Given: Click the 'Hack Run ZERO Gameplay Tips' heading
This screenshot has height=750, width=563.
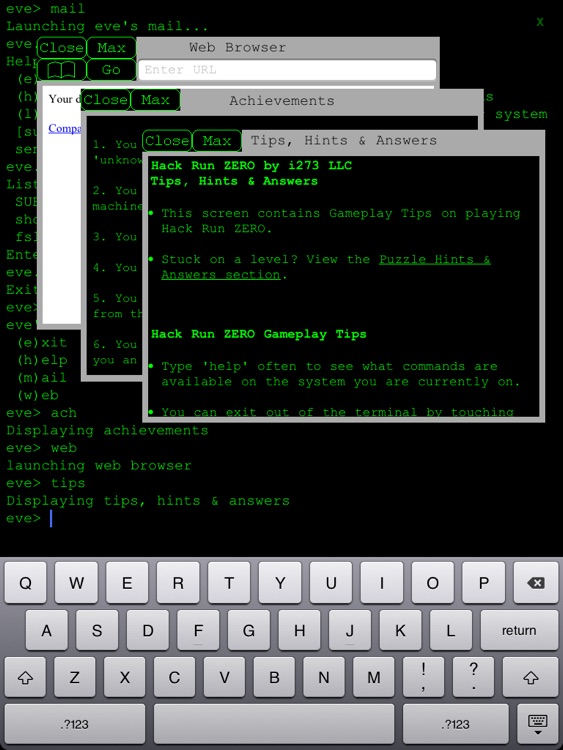Looking at the screenshot, I should point(259,334).
